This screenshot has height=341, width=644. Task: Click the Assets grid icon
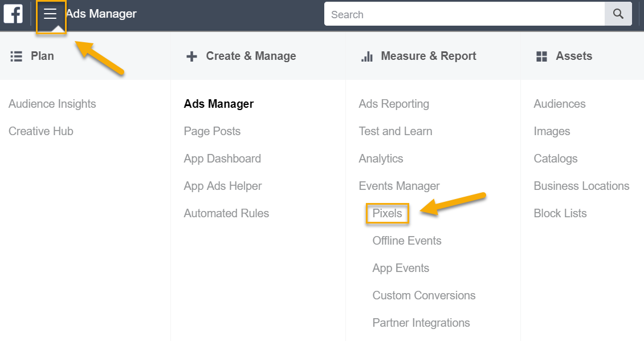(542, 56)
